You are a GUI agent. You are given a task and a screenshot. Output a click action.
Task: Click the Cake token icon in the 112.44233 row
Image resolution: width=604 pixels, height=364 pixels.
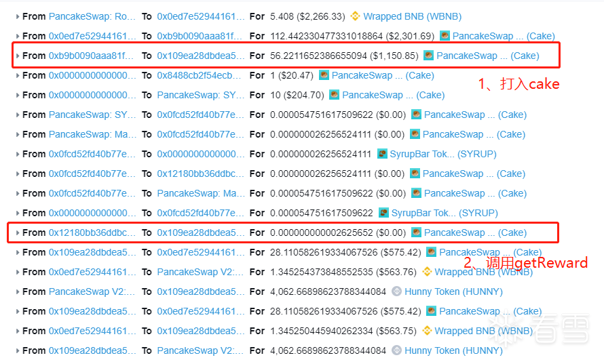click(x=445, y=36)
